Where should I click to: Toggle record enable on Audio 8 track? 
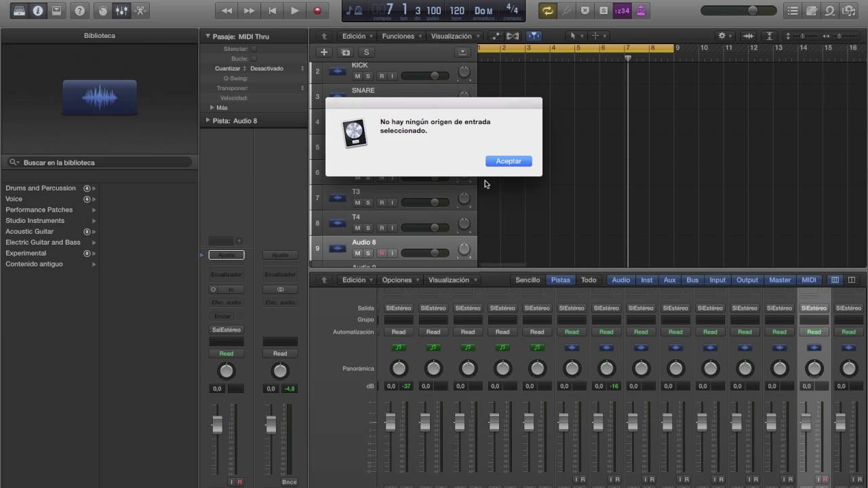381,253
